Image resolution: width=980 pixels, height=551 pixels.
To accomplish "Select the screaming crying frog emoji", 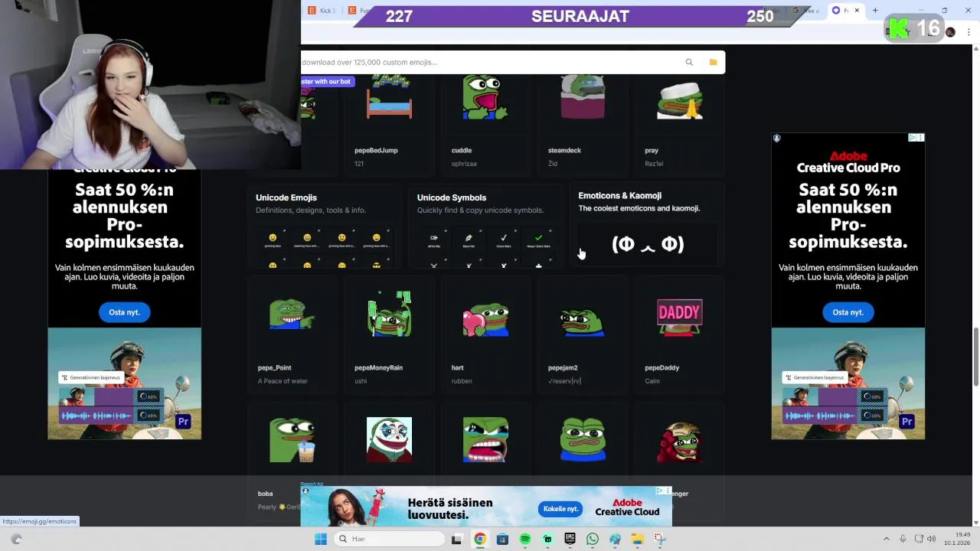I will click(x=485, y=440).
